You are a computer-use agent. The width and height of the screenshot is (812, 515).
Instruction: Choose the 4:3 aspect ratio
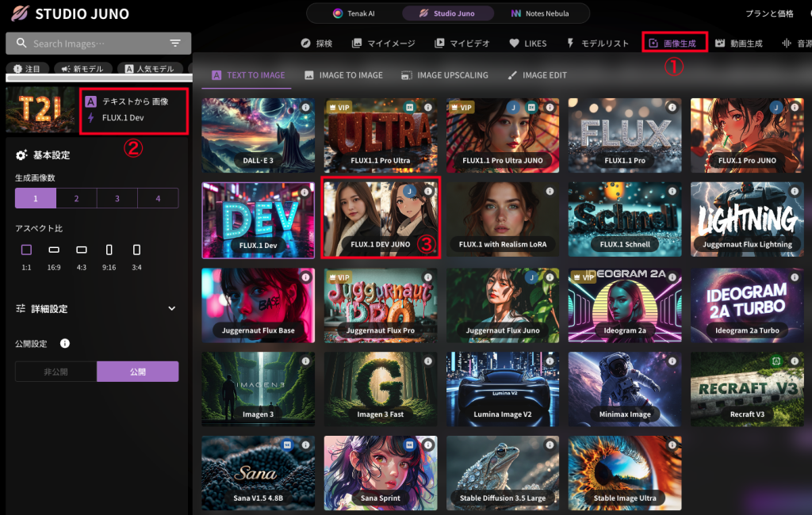[x=82, y=257]
